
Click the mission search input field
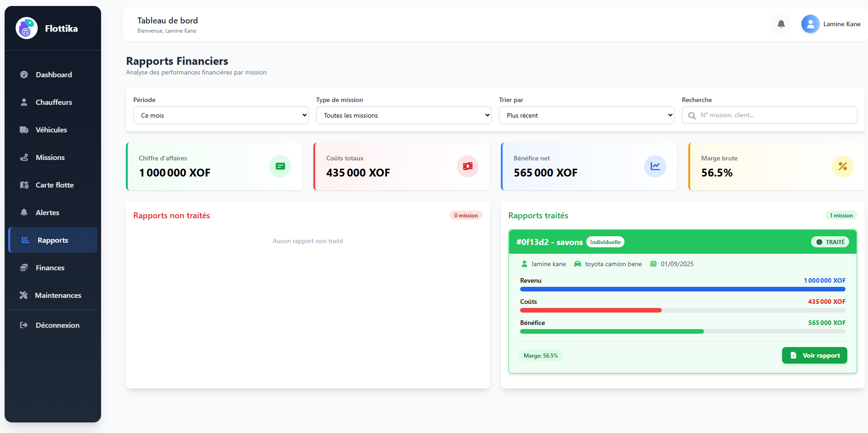tap(776, 115)
